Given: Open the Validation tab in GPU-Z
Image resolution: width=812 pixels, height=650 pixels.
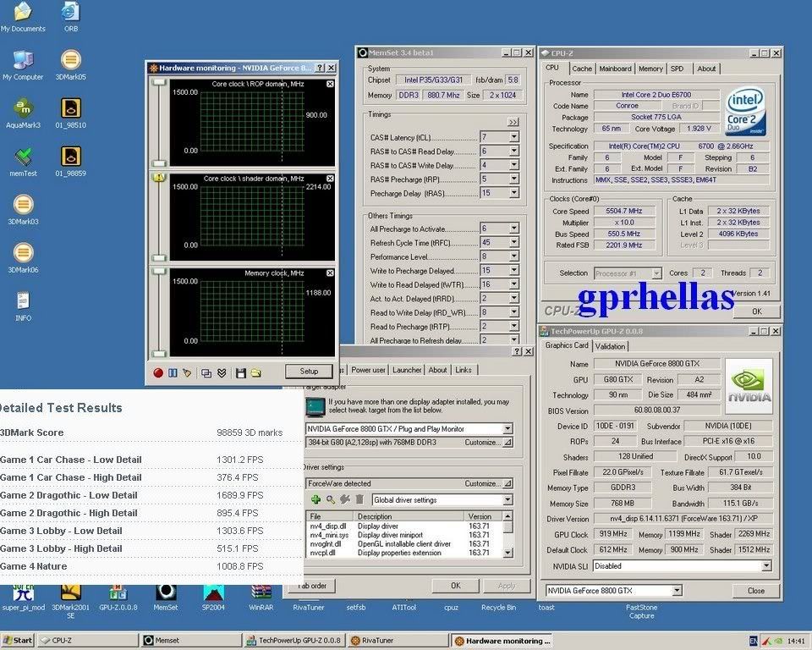Looking at the screenshot, I should point(610,346).
